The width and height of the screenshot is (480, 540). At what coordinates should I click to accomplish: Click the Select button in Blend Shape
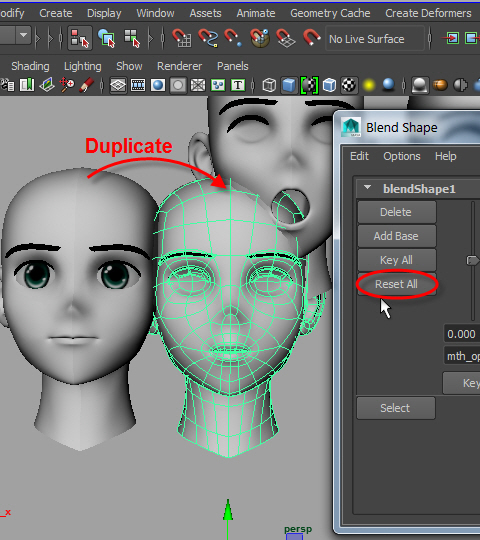coord(396,408)
